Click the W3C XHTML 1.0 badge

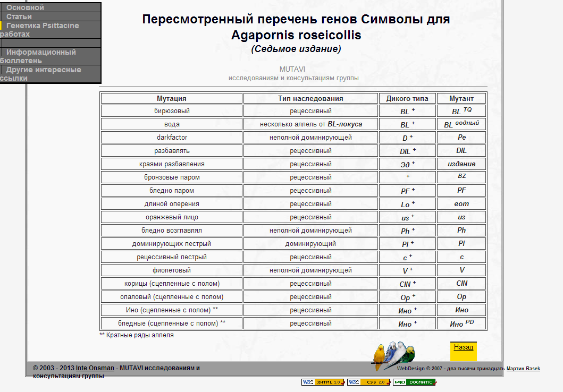click(323, 382)
